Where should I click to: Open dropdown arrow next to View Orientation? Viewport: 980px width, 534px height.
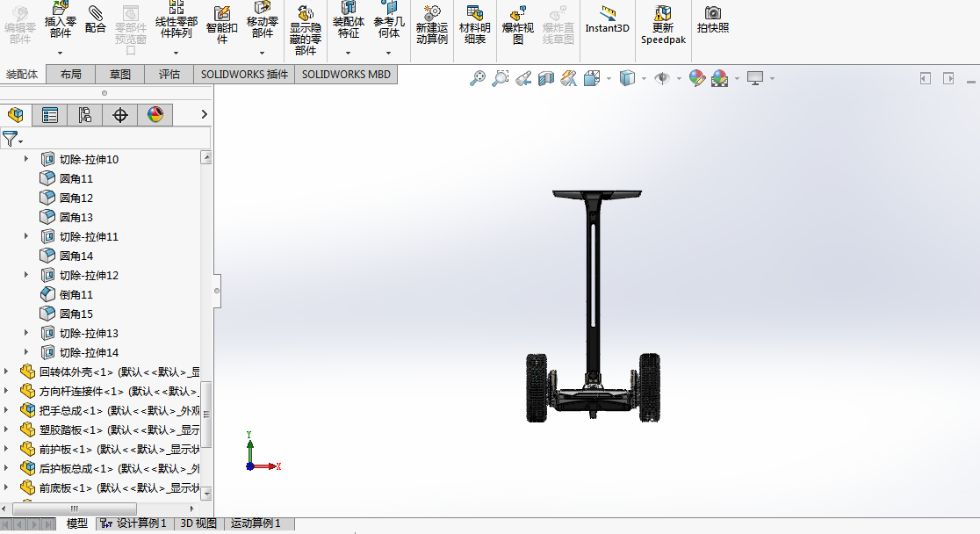click(609, 79)
